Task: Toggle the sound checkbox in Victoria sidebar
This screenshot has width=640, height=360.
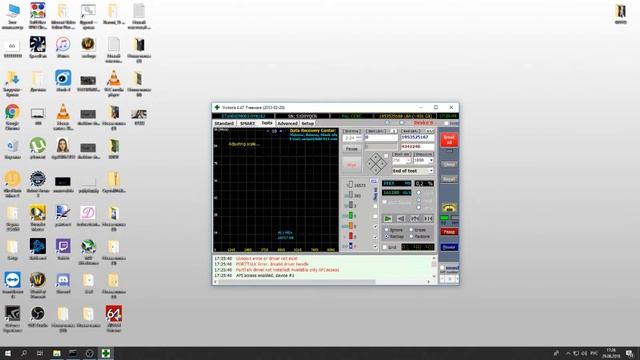Action: (x=442, y=268)
